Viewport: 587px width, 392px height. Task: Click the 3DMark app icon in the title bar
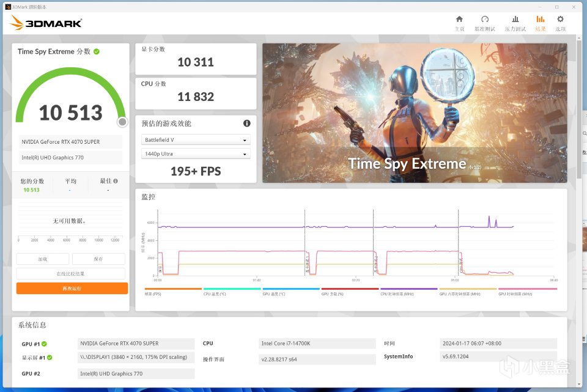pos(8,7)
